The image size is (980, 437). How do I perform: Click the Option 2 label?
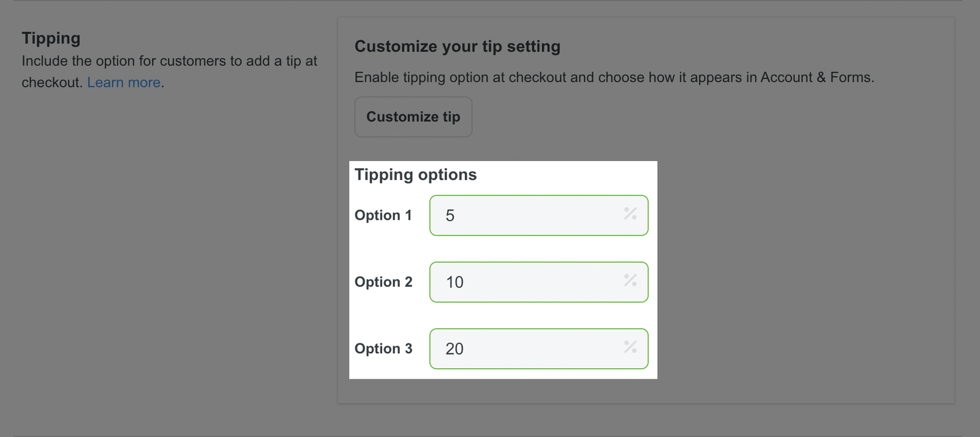click(x=383, y=282)
